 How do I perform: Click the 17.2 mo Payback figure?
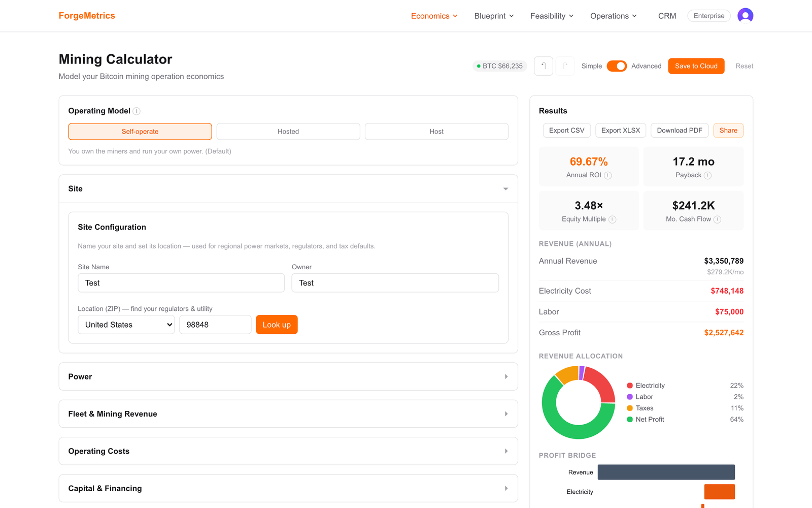point(694,162)
